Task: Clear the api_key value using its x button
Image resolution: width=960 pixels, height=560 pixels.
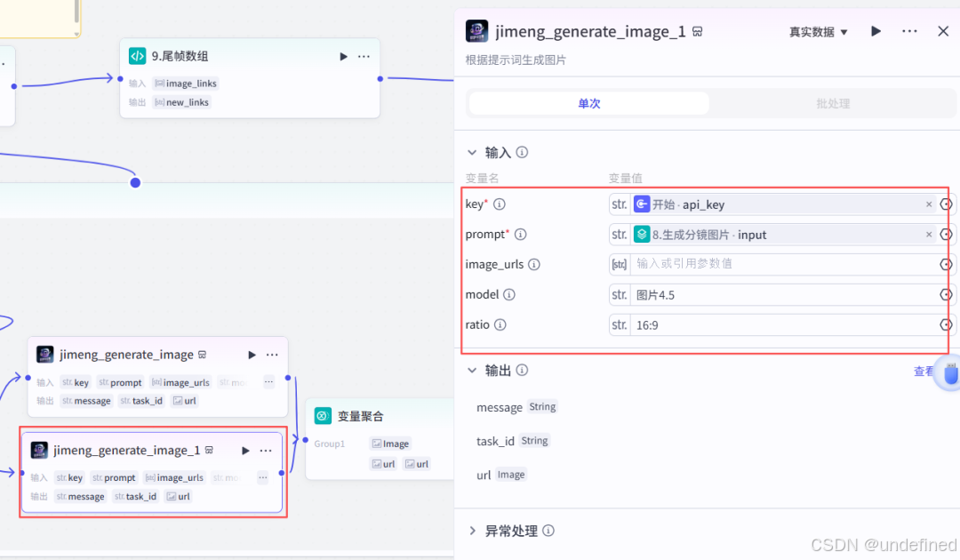Action: tap(928, 204)
